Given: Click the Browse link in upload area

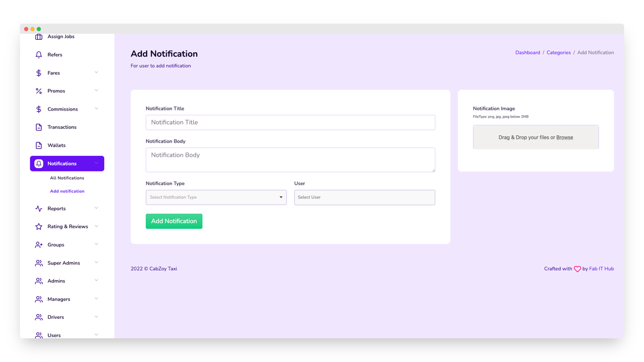Looking at the screenshot, I should pyautogui.click(x=565, y=137).
